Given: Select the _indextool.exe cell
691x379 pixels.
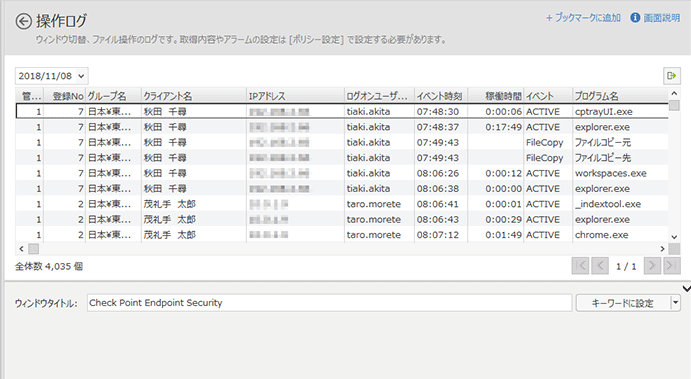Looking at the screenshot, I should 620,204.
